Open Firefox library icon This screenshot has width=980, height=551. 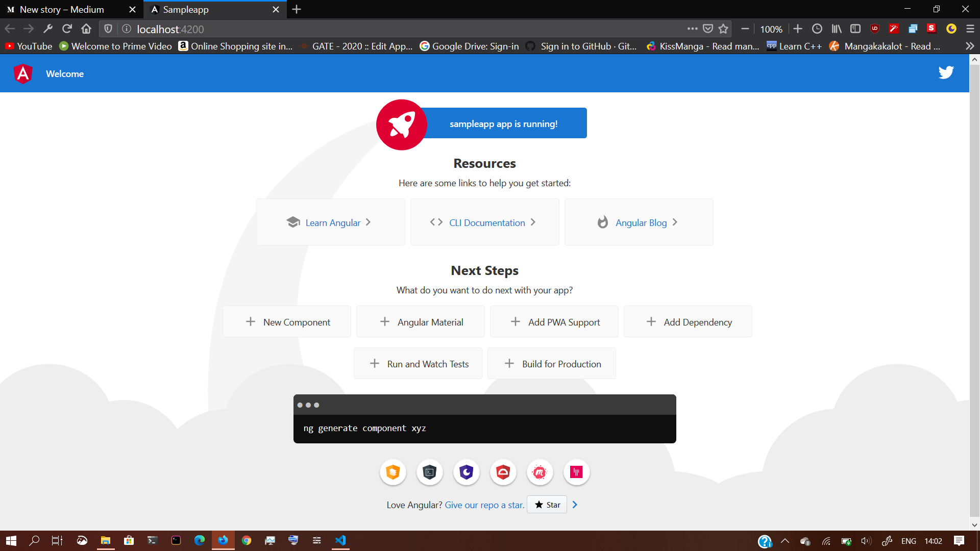tap(837, 29)
